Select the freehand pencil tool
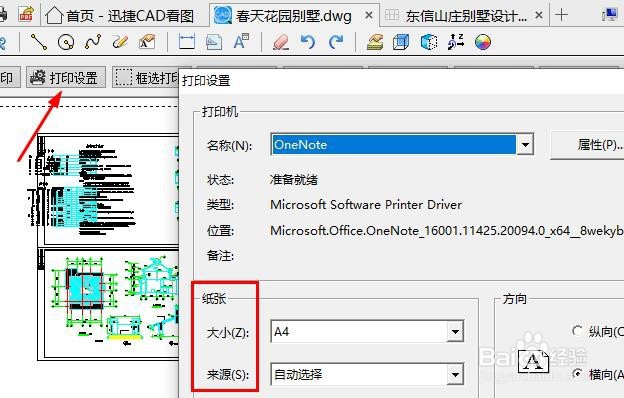Viewport: 624px width, 398px height. pos(120,42)
